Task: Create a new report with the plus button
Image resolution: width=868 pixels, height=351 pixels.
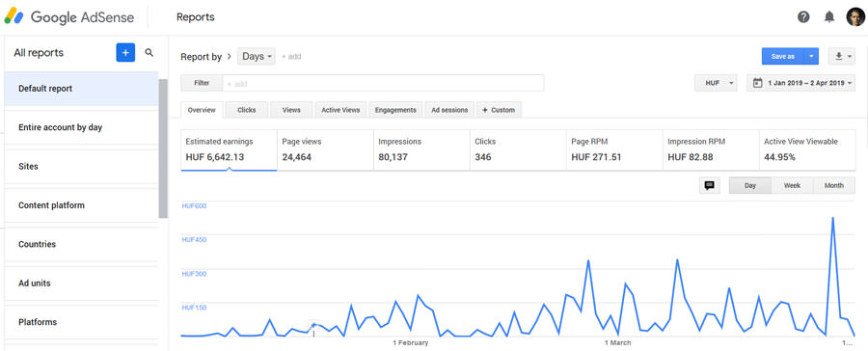Action: click(x=125, y=53)
